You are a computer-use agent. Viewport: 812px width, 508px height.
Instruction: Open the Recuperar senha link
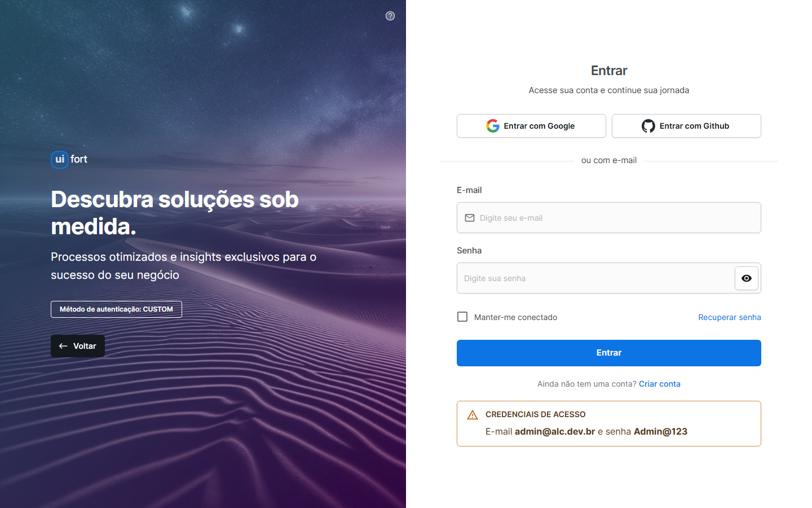[730, 317]
